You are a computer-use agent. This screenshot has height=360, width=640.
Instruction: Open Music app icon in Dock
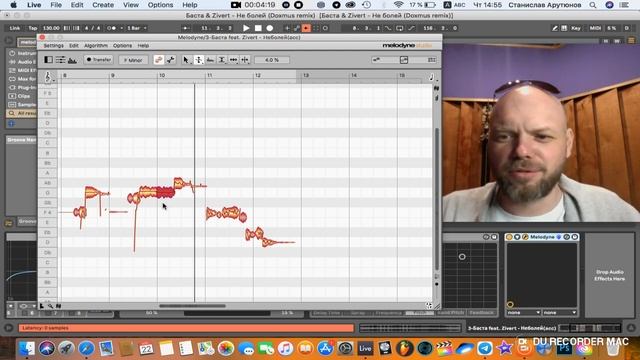(286, 348)
